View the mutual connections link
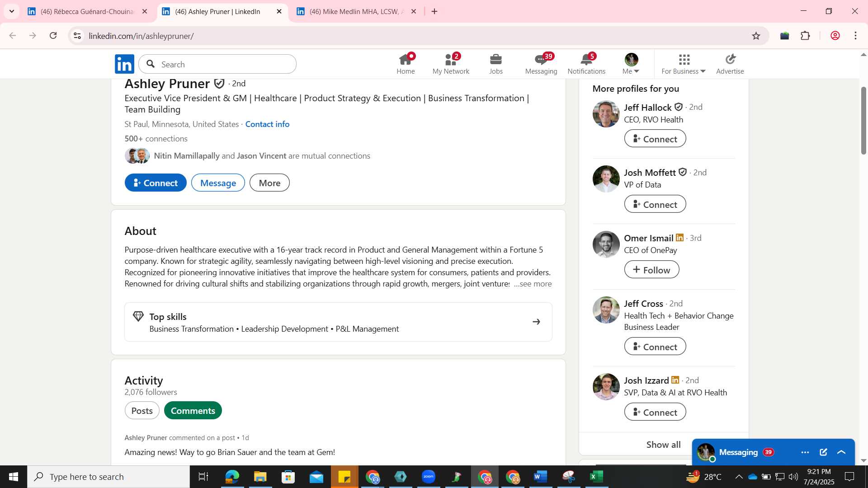The image size is (868, 488). click(262, 155)
